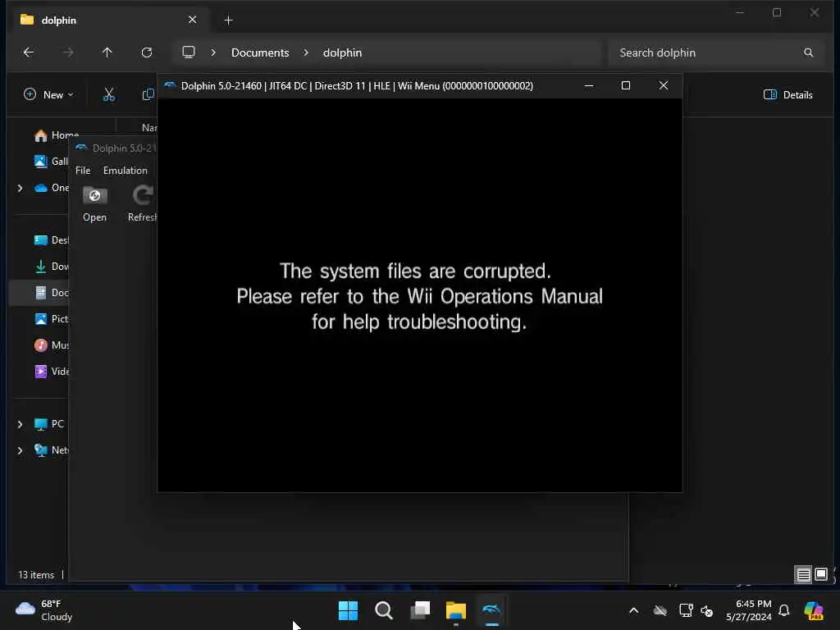The image size is (840, 630).
Task: Open the weather widget showing 68°F Cloudy
Action: point(44,610)
